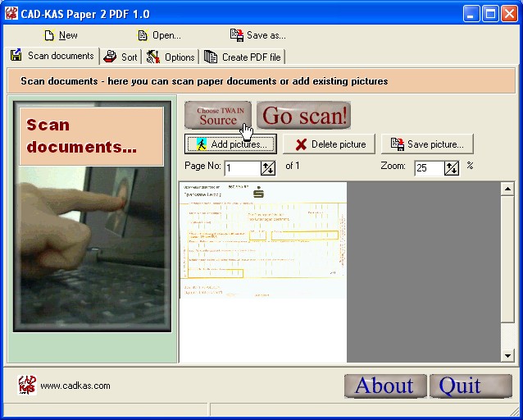This screenshot has height=420, width=523.
Task: Click the Save picture... button
Action: 427,144
